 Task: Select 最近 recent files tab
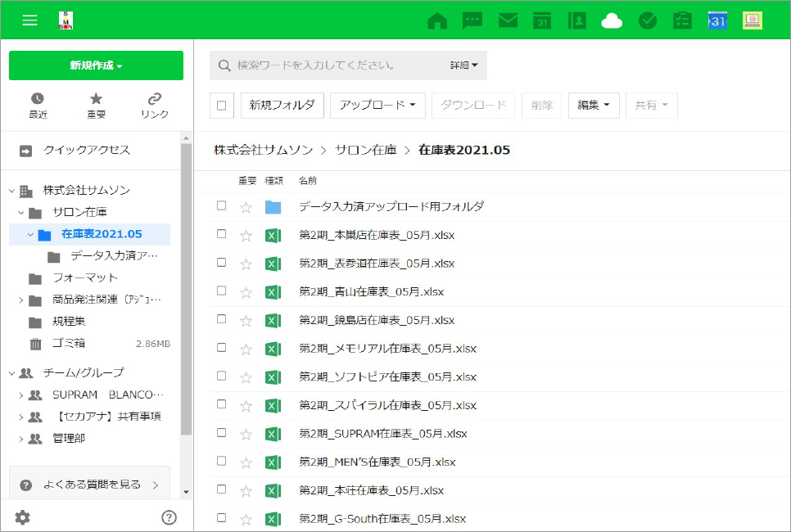click(x=38, y=106)
